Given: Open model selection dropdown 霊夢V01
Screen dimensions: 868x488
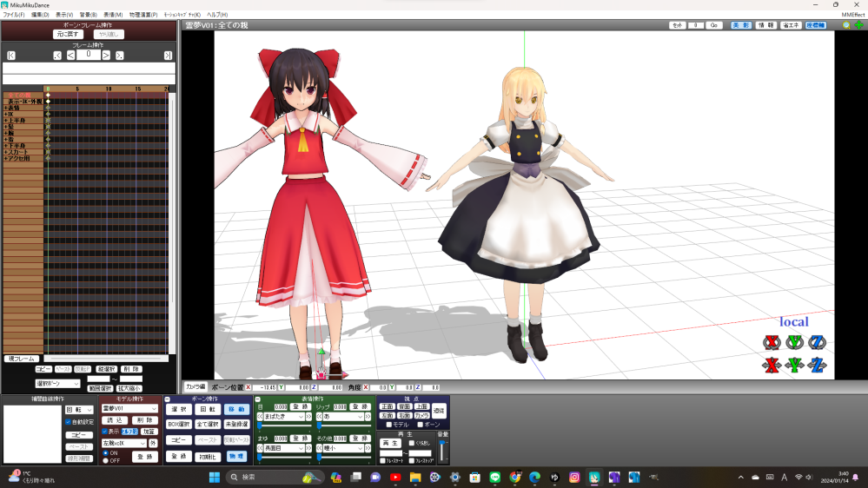Looking at the screenshot, I should [x=129, y=408].
